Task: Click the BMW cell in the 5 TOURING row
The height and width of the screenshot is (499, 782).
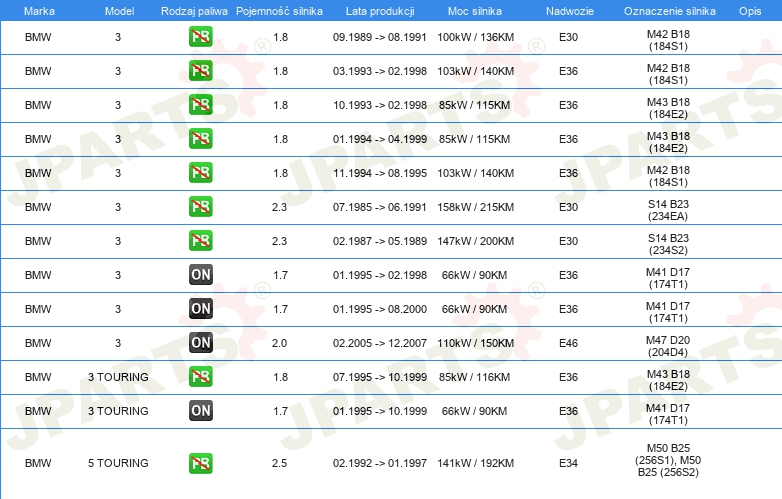Action: click(x=38, y=463)
